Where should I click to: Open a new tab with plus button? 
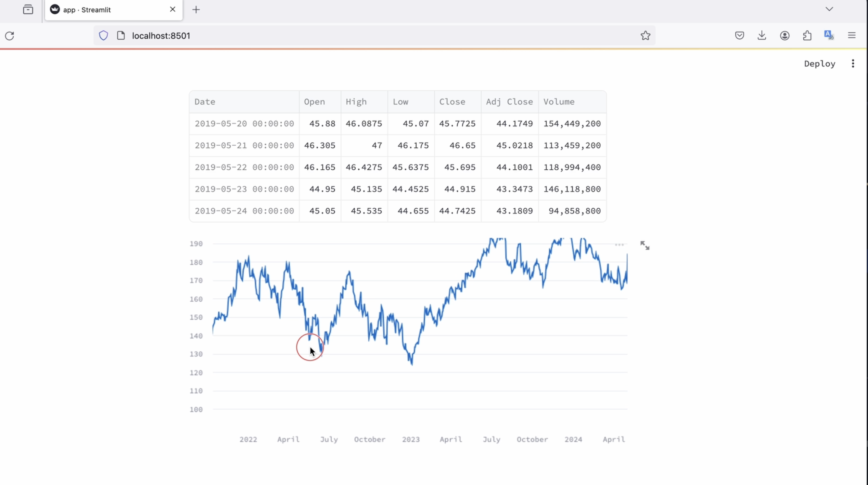click(x=196, y=10)
